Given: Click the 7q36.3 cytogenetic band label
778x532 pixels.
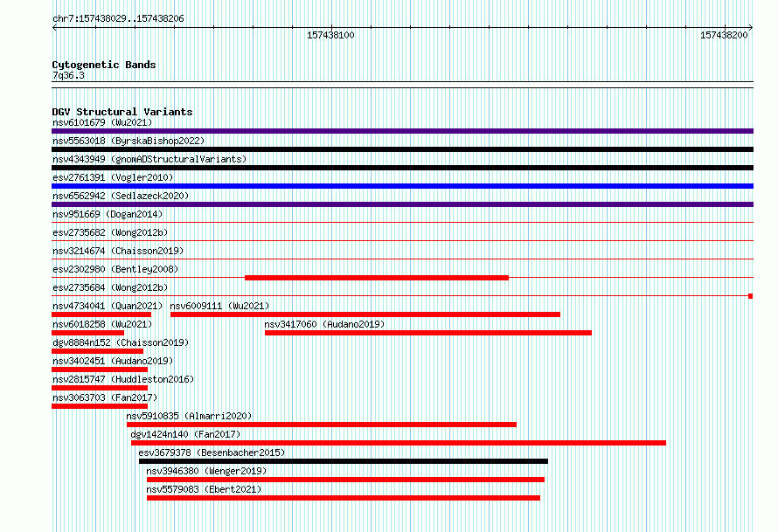Looking at the screenshot, I should click(68, 75).
